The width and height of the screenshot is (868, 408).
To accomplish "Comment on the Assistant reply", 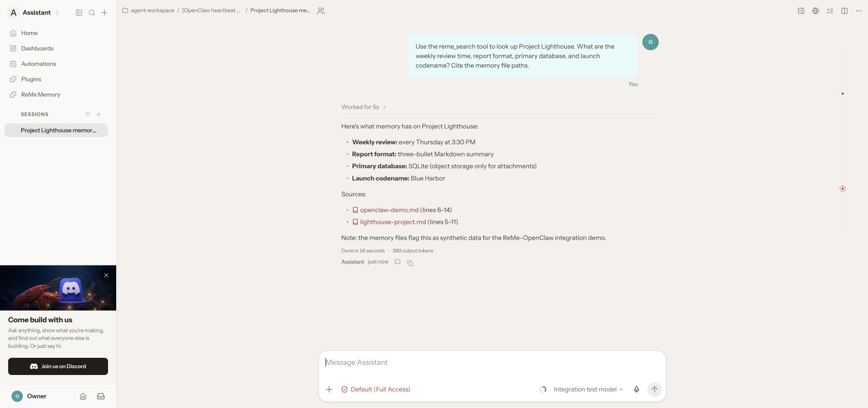I will point(398,262).
